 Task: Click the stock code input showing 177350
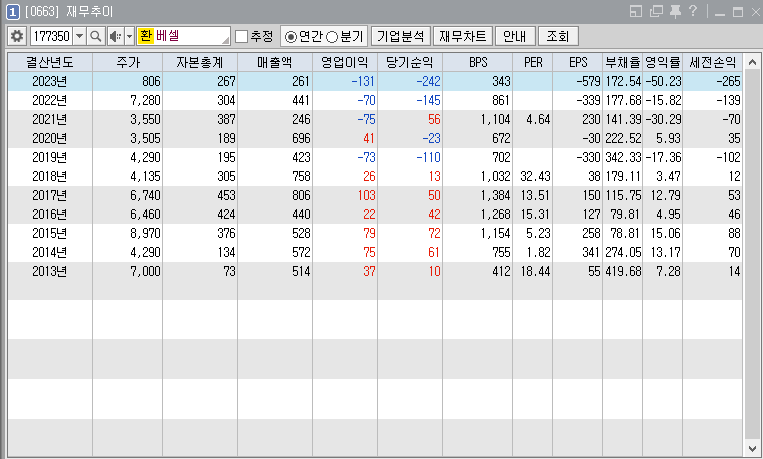[52, 37]
